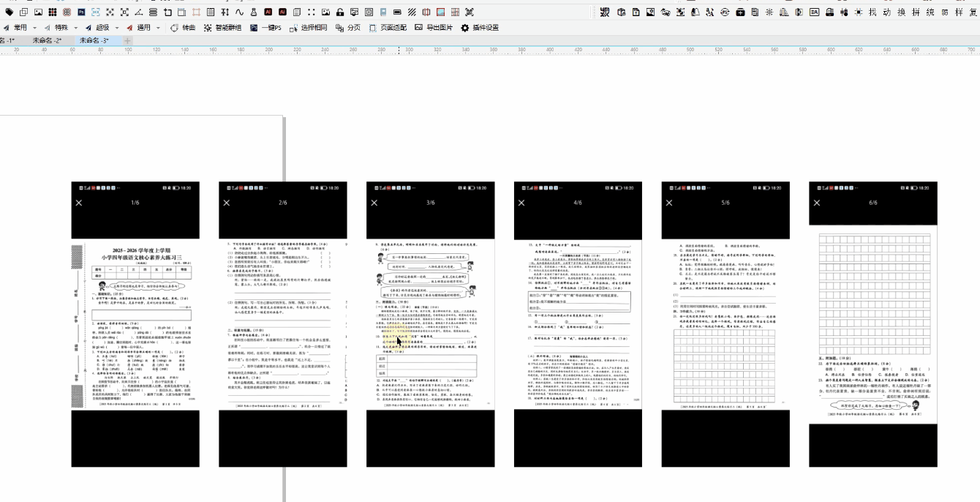
Task: Click the 统 tool icon
Action: pos(930,12)
